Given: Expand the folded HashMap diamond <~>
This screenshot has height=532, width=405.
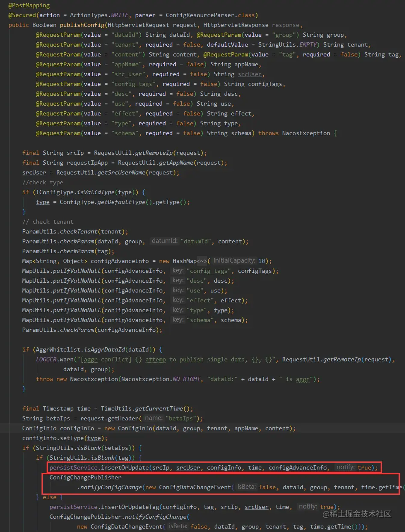Looking at the screenshot, I should 202,261.
